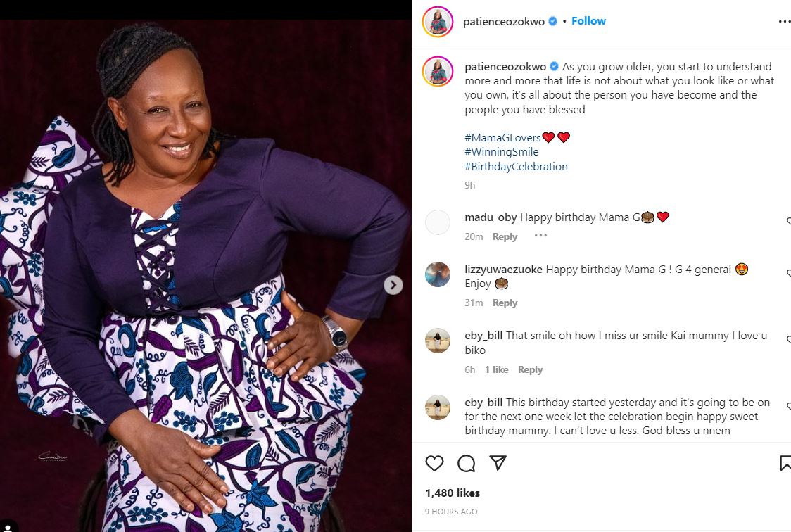This screenshot has width=791, height=532.
Task: Like lizzyuwaezuoke's comment heart
Action: pos(788,273)
